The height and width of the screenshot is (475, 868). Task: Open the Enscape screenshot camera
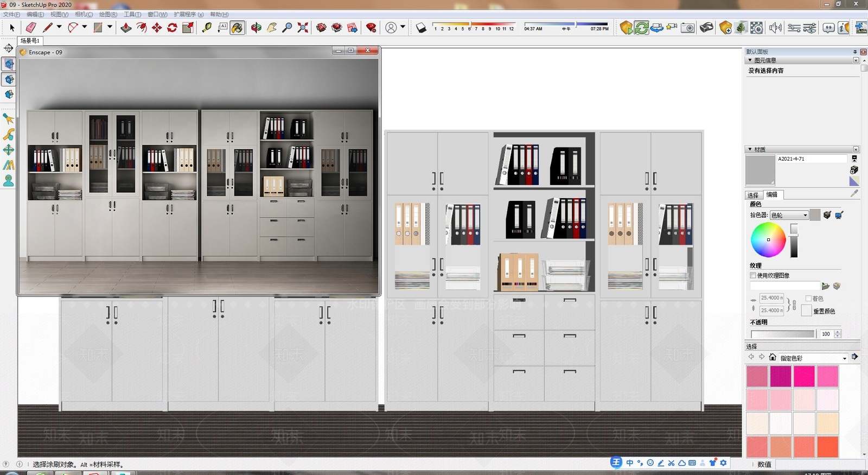pos(688,28)
